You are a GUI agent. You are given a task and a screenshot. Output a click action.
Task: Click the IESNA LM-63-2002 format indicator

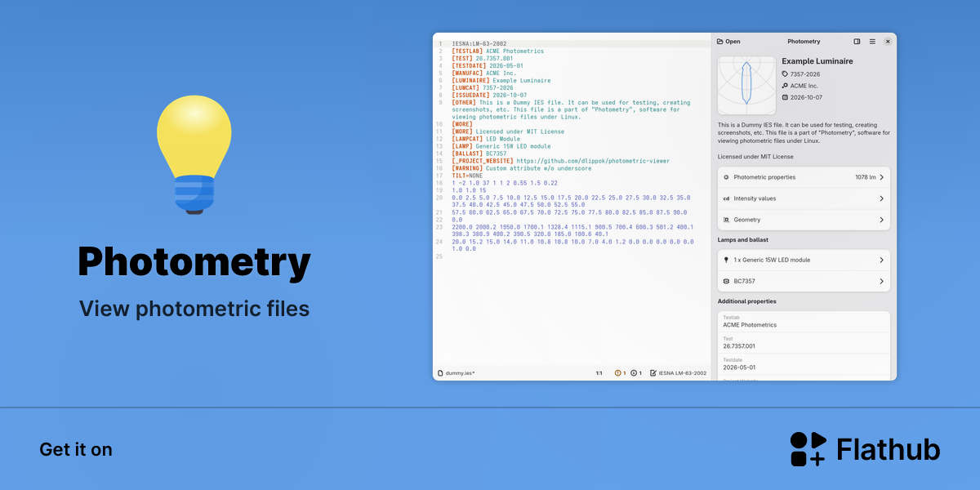(678, 373)
